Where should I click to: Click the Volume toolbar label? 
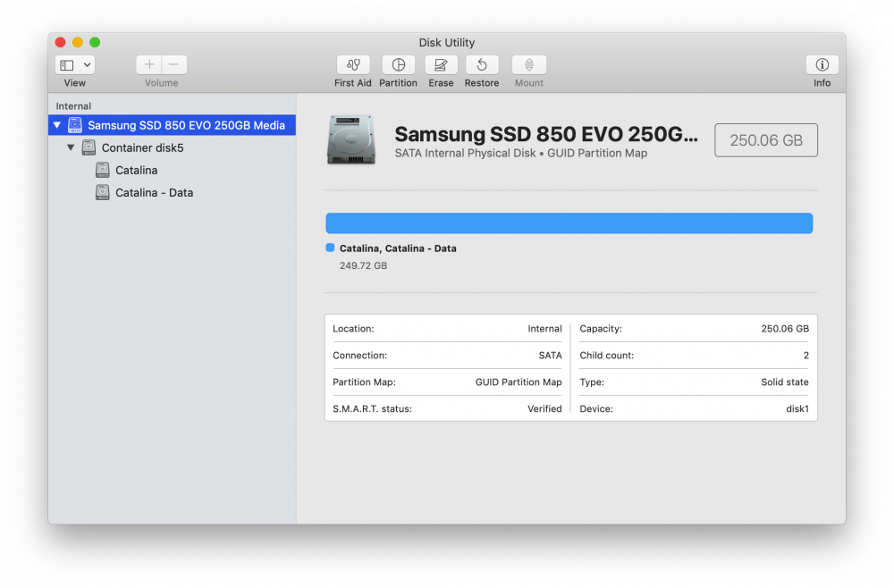161,83
